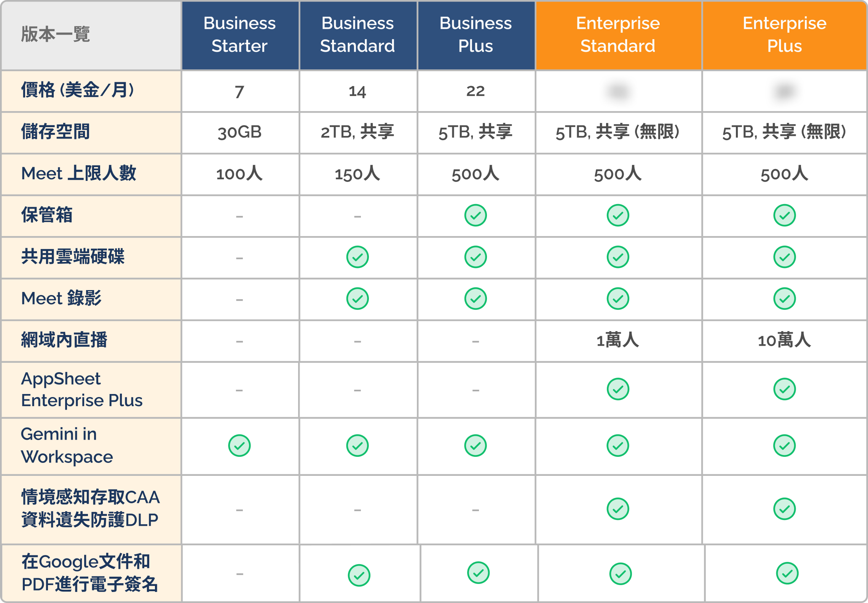Click the blurred price under Enterprise Standard
Screen dimensions: 868x603
[619, 91]
